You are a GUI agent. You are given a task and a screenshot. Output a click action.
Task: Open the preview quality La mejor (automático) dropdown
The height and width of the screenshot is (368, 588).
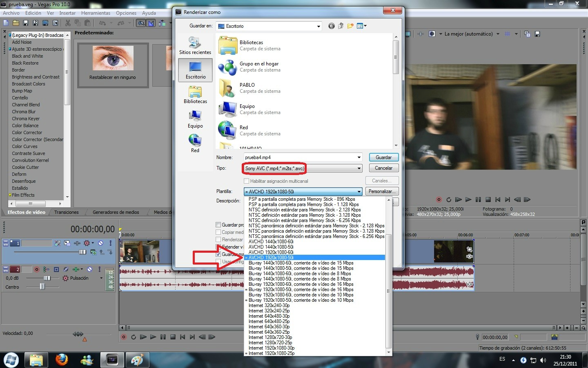pyautogui.click(x=498, y=34)
